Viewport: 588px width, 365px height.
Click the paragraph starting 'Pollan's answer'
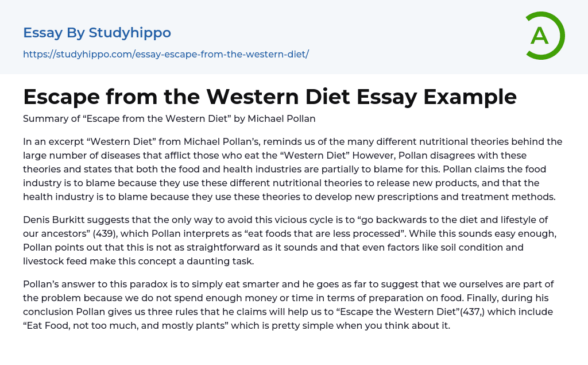(292, 305)
